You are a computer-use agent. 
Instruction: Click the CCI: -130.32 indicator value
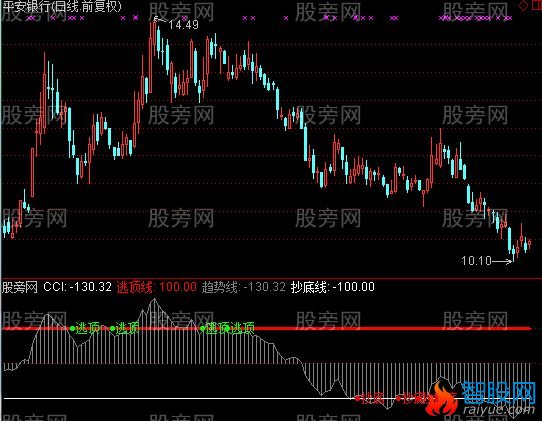[x=77, y=287]
